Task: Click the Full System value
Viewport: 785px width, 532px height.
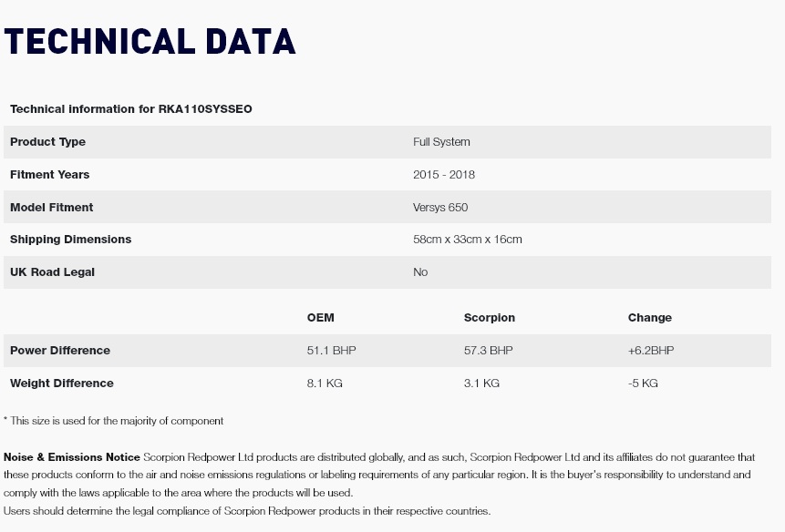Action: coord(441,142)
